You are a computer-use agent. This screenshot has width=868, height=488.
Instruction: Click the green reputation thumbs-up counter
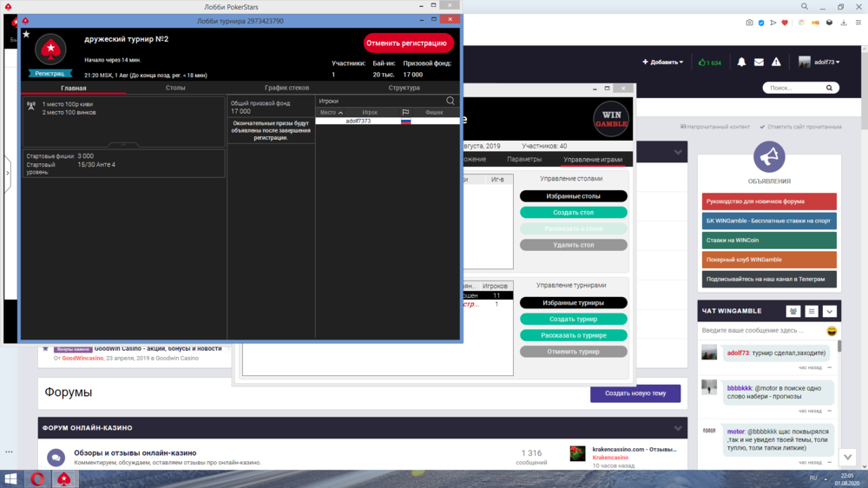(x=709, y=63)
